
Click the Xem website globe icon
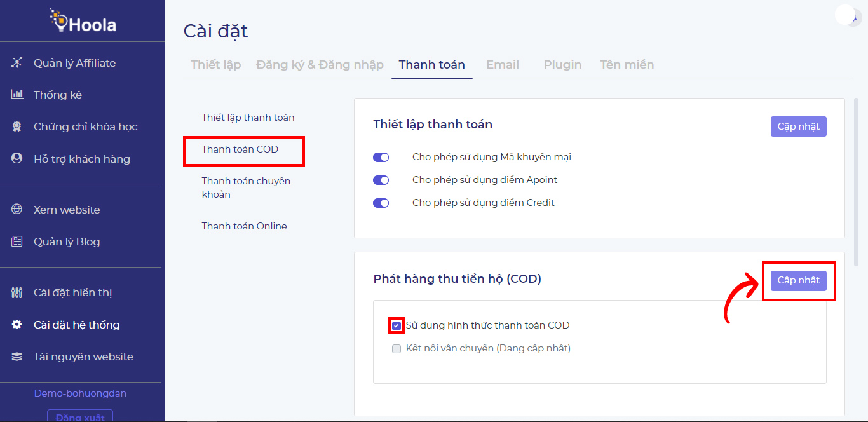[17, 210]
